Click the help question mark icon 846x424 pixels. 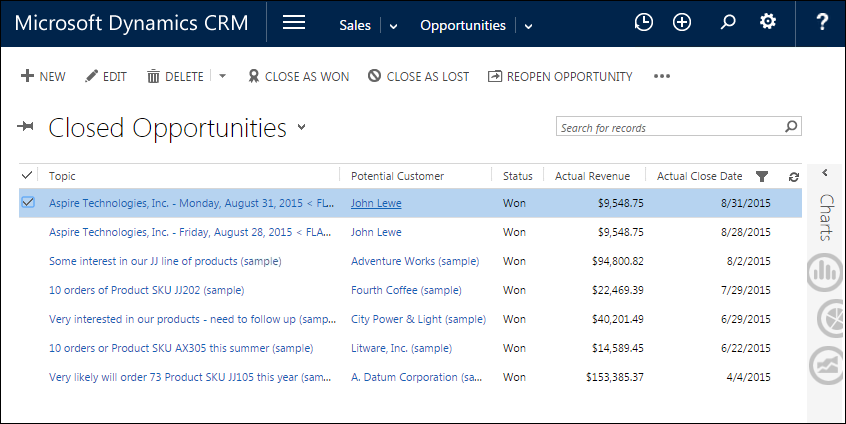click(822, 23)
